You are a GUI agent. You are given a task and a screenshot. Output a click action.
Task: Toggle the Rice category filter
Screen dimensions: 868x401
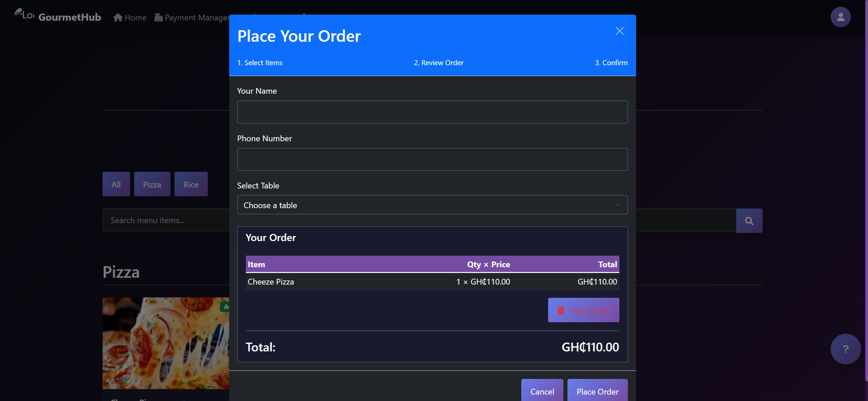pyautogui.click(x=191, y=184)
